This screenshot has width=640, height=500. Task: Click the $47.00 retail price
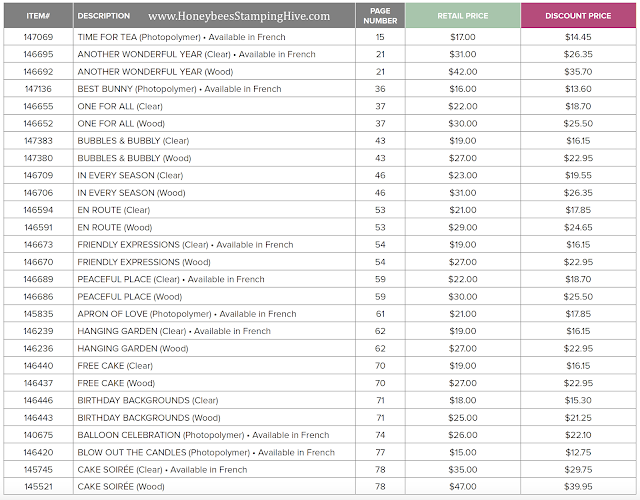click(x=462, y=487)
